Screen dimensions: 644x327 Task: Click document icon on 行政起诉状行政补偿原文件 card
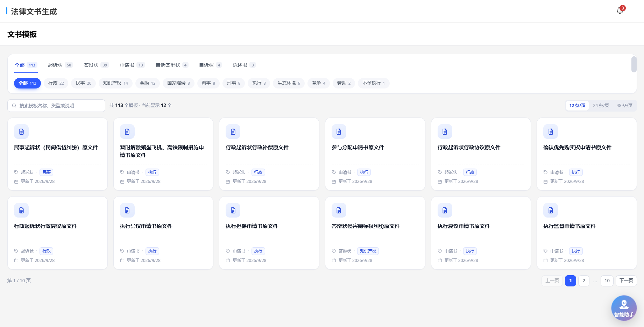(233, 132)
